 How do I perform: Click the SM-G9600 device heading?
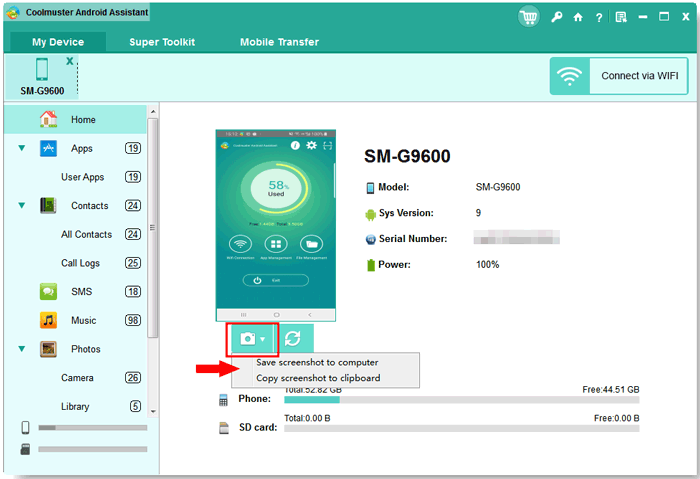coord(407,156)
